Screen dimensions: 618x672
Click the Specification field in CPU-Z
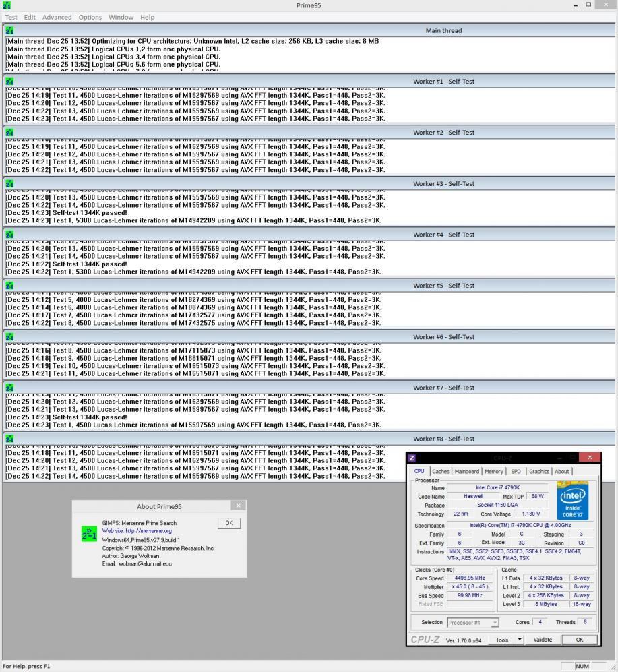coord(520,525)
